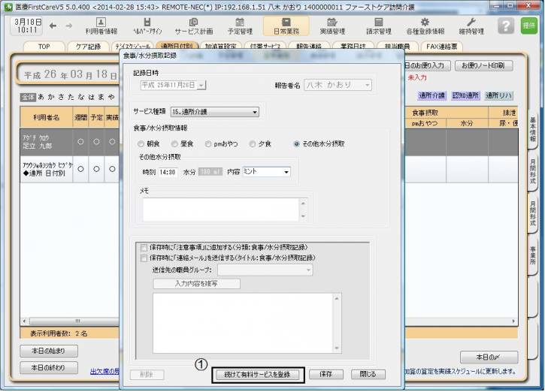Open 実績管理 toolbar icon
This screenshot has height=392, width=545.
[x=333, y=26]
